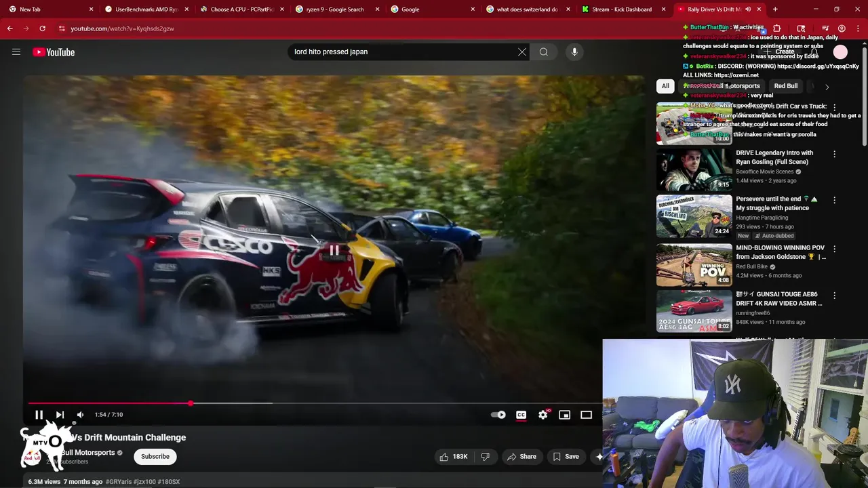Image resolution: width=868 pixels, height=488 pixels.
Task: Clear the search box with the X icon
Action: tap(522, 52)
